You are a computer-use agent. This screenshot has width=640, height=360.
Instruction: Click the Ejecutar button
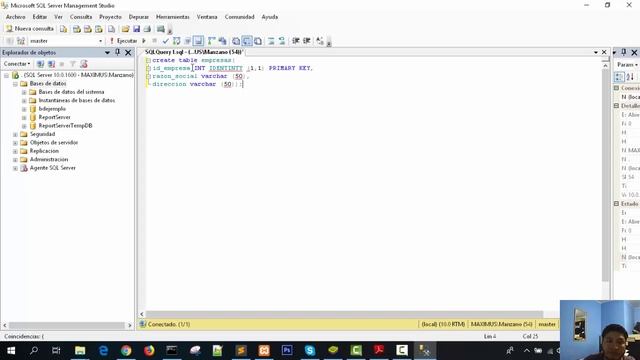(123, 41)
